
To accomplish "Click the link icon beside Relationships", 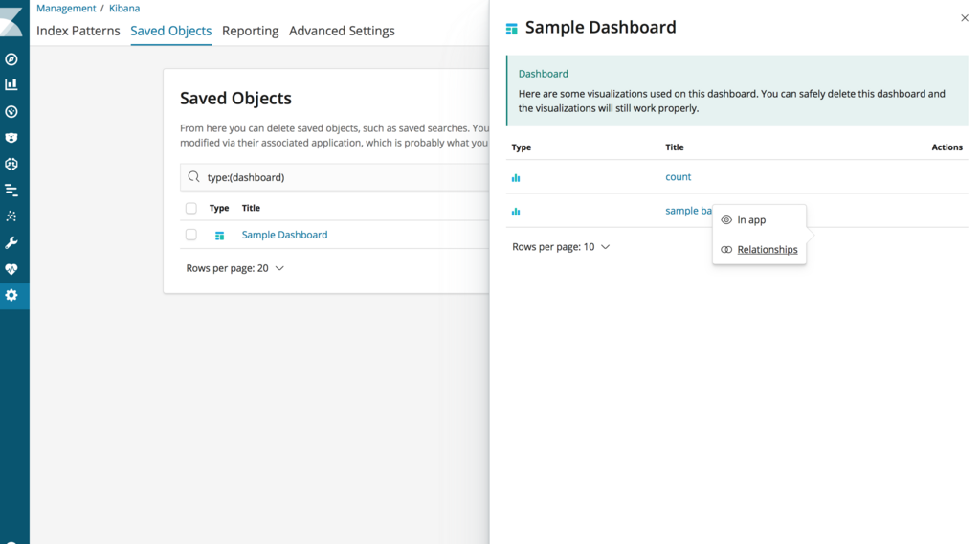I will pyautogui.click(x=726, y=249).
